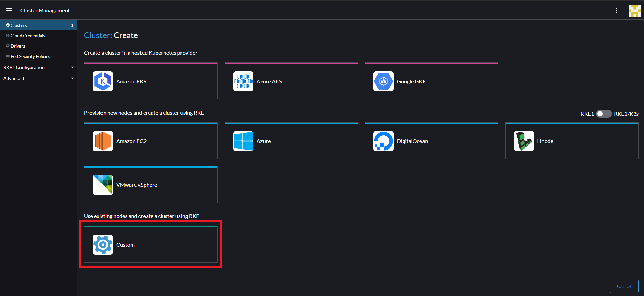Click the globe icon beside Drivers
The image size is (644, 296).
[x=8, y=46]
